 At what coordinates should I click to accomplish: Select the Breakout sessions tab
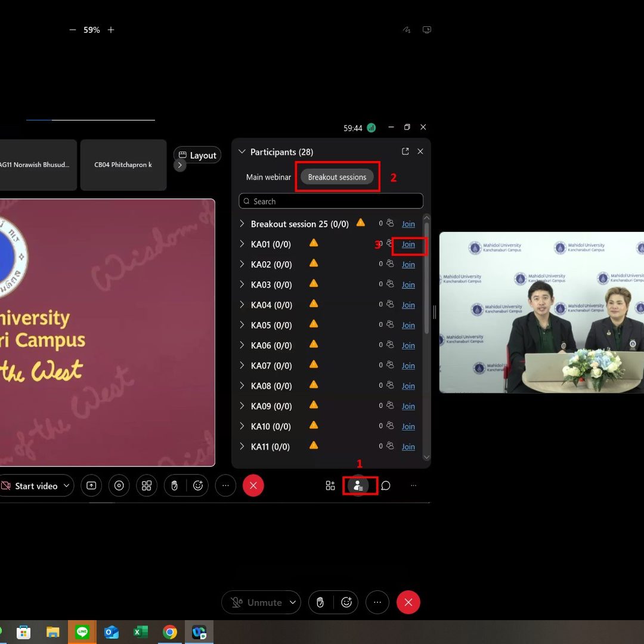337,177
